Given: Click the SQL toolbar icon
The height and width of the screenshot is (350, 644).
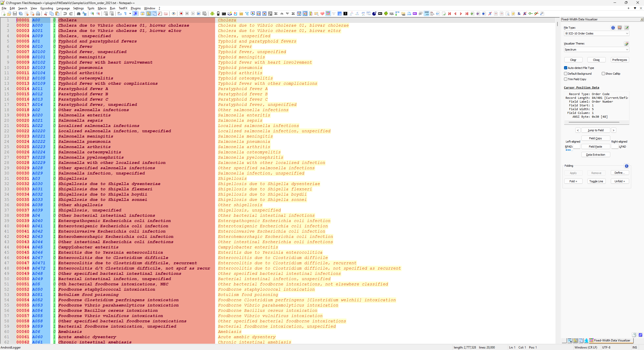Looking at the screenshot, I should click(x=391, y=14).
